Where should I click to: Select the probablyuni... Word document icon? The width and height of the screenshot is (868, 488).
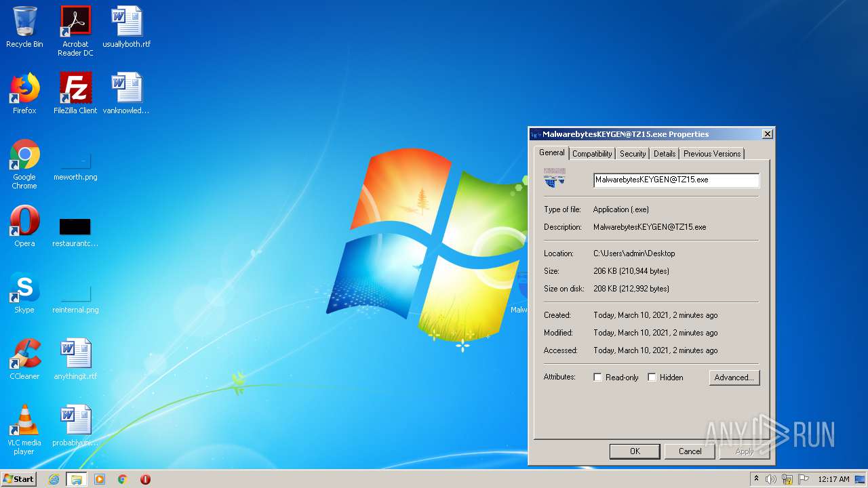coord(75,426)
